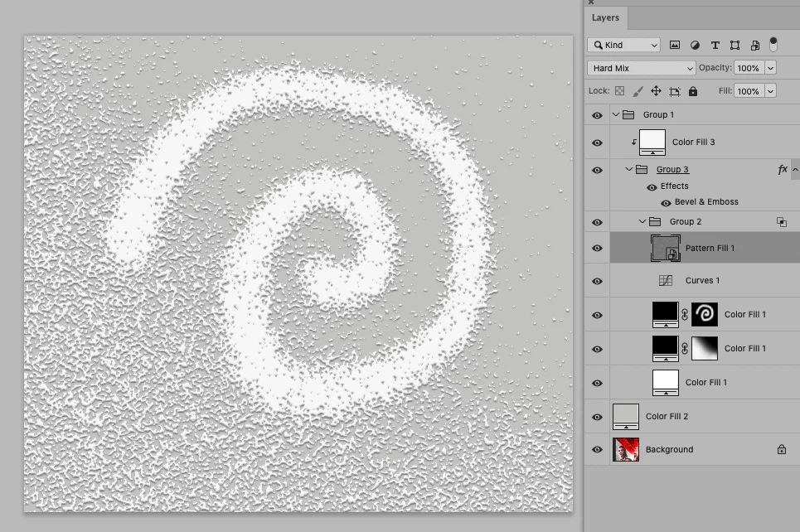Select the Background layer name
Screen dimensions: 800x532
(669, 449)
